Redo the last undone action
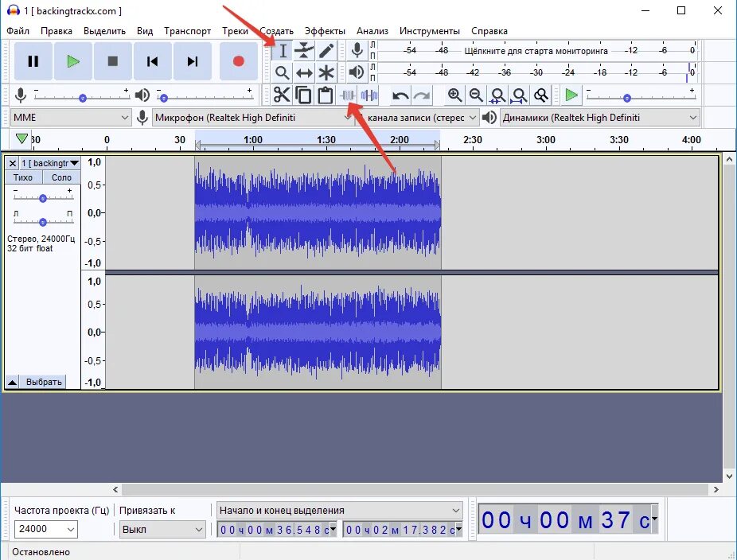The image size is (737, 560). click(x=422, y=95)
